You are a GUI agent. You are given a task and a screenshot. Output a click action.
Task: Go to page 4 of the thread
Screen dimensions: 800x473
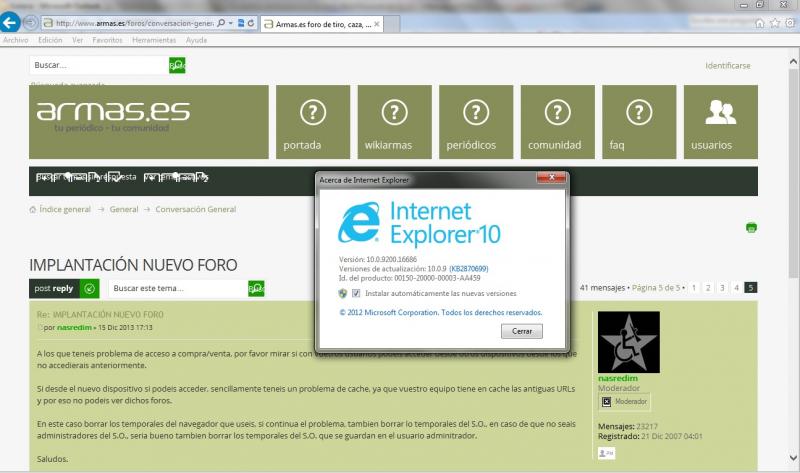tap(737, 288)
